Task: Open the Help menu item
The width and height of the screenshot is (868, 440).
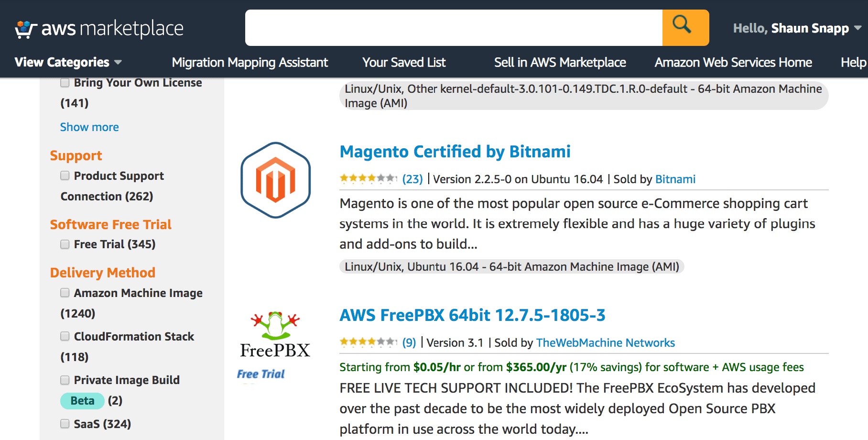Action: (x=854, y=62)
